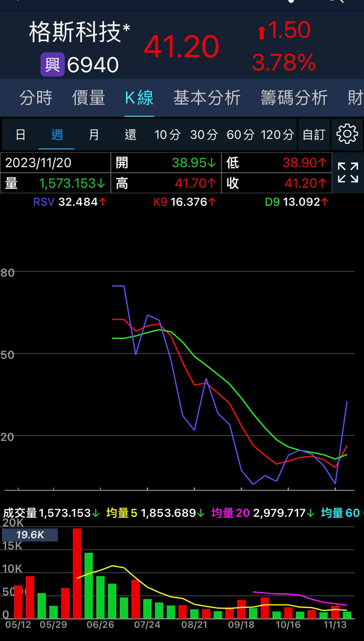The height and width of the screenshot is (641, 364).
Task: Switch to 基本分析 tab
Action: (207, 98)
